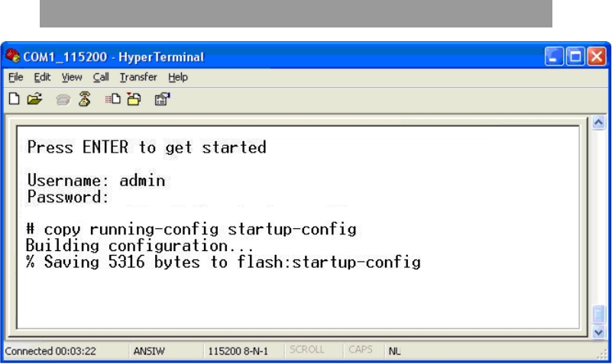Click the SCROLL indicator in status bar
612x364 pixels.
307,350
